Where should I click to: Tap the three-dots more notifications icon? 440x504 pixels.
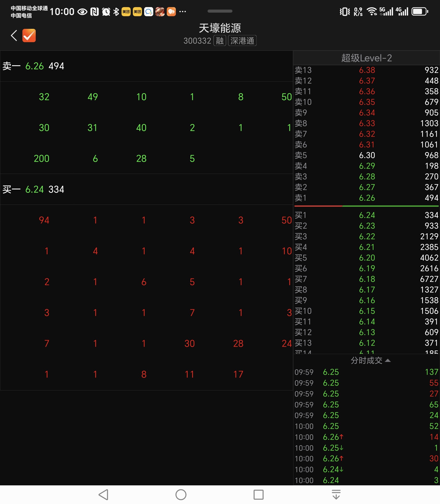(x=183, y=12)
